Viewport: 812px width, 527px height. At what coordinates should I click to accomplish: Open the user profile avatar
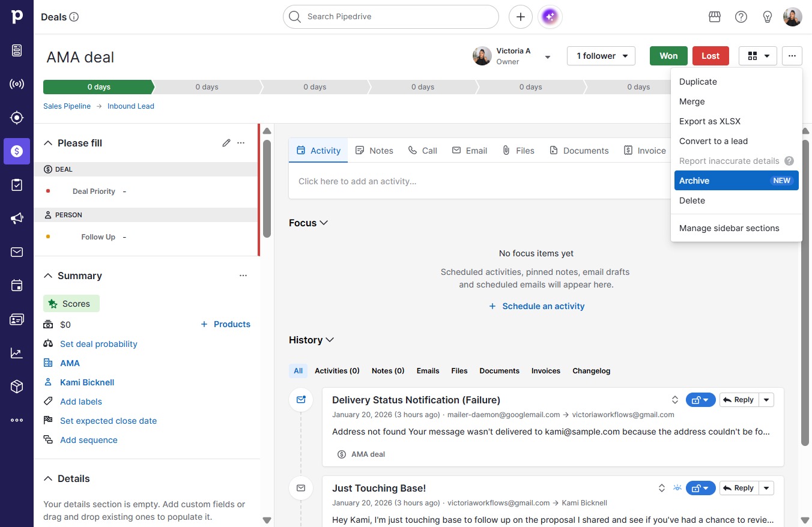click(x=793, y=17)
